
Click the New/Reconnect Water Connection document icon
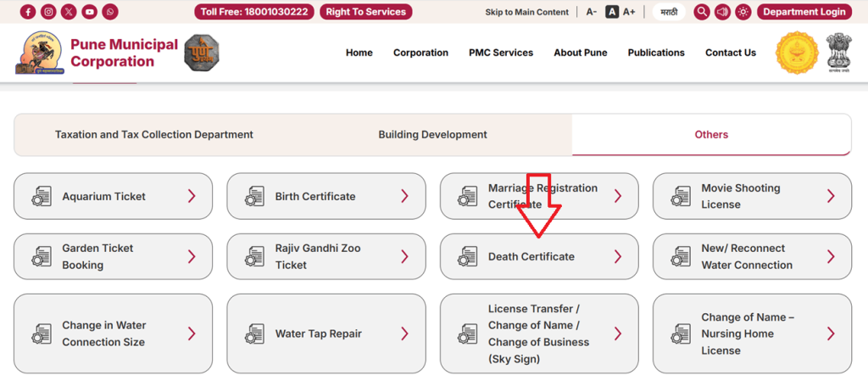point(681,257)
